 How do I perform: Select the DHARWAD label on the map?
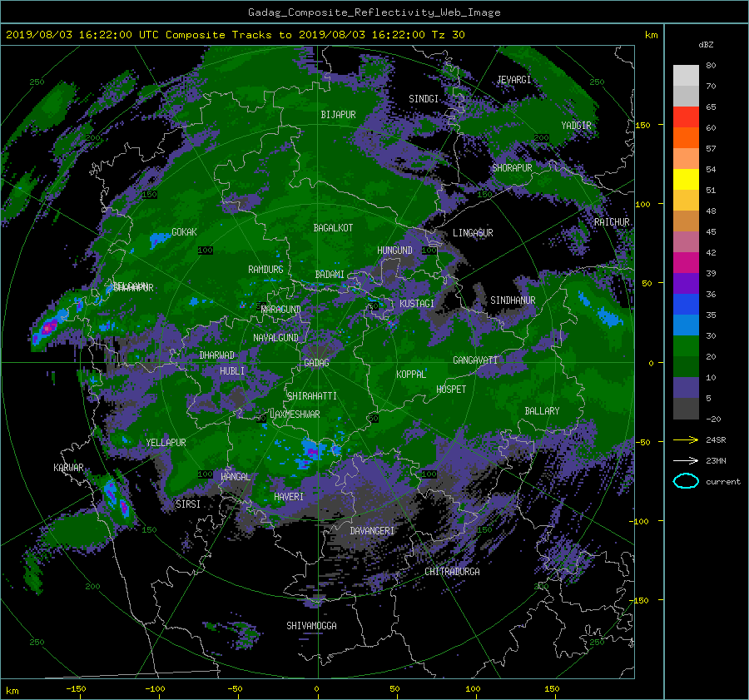pos(216,355)
